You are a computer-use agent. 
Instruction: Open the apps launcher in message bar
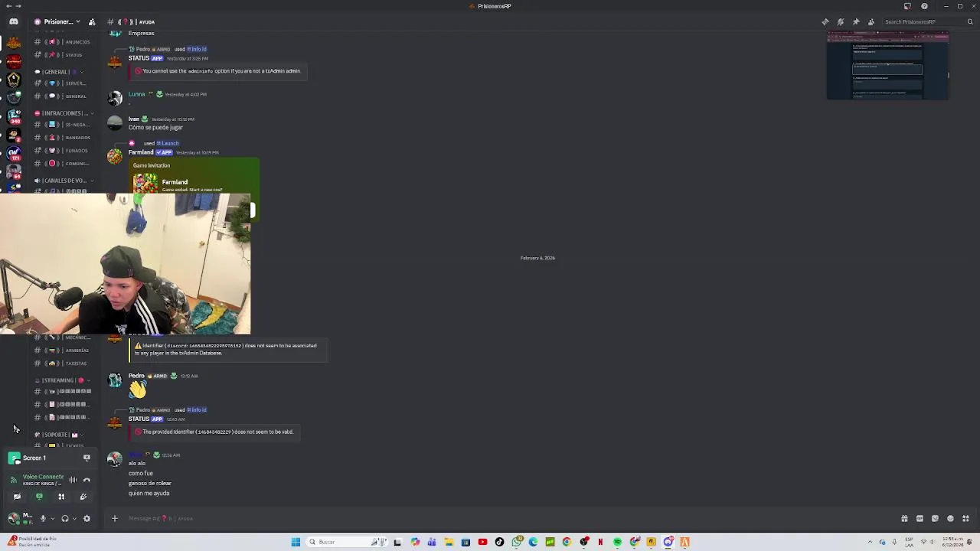click(x=965, y=518)
